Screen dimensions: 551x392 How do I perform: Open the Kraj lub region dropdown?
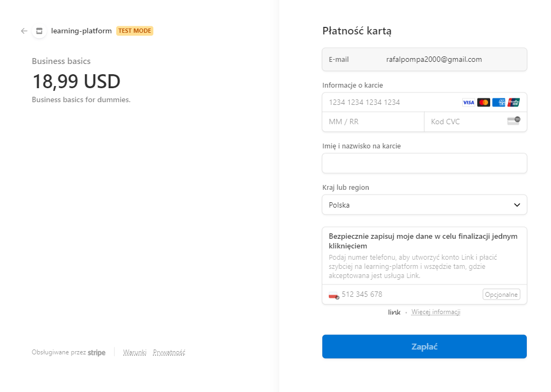[x=424, y=205]
